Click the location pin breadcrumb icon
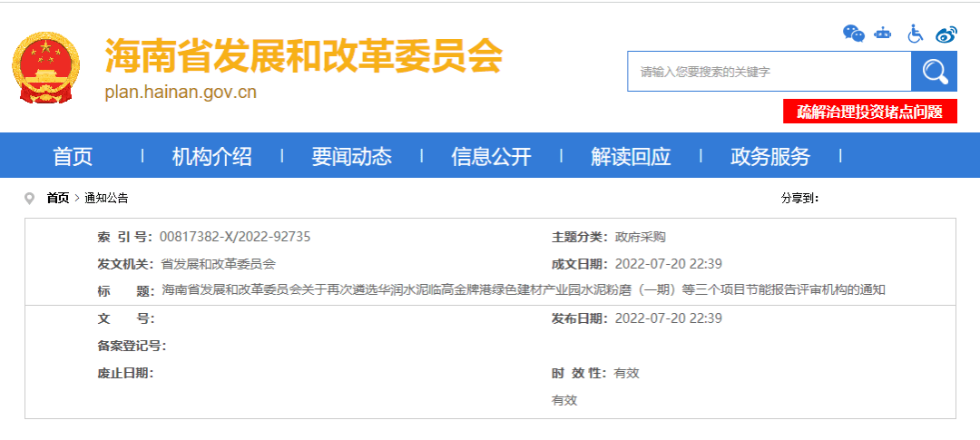 click(30, 198)
